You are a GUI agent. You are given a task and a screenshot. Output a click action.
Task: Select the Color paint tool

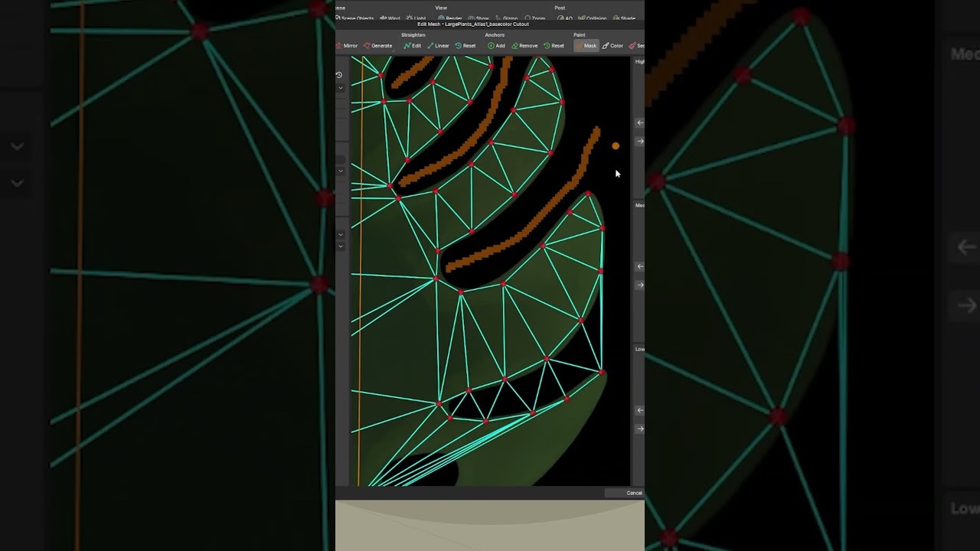coord(612,46)
